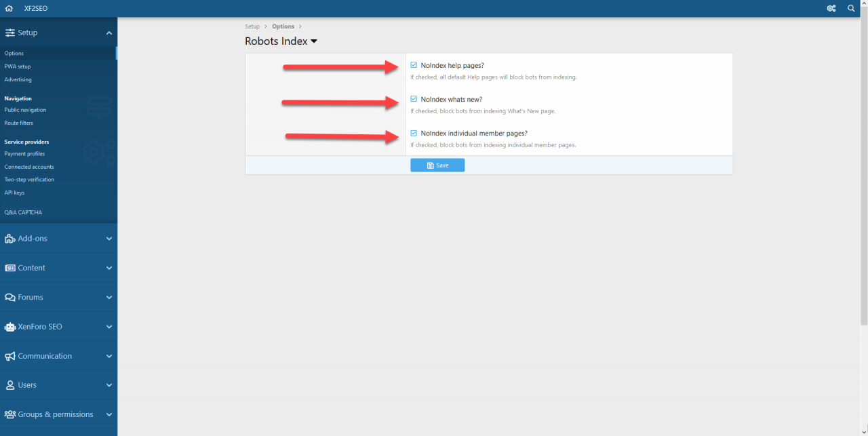This screenshot has width=868, height=436.
Task: Click the Forums speech bubbles icon
Action: coord(10,297)
